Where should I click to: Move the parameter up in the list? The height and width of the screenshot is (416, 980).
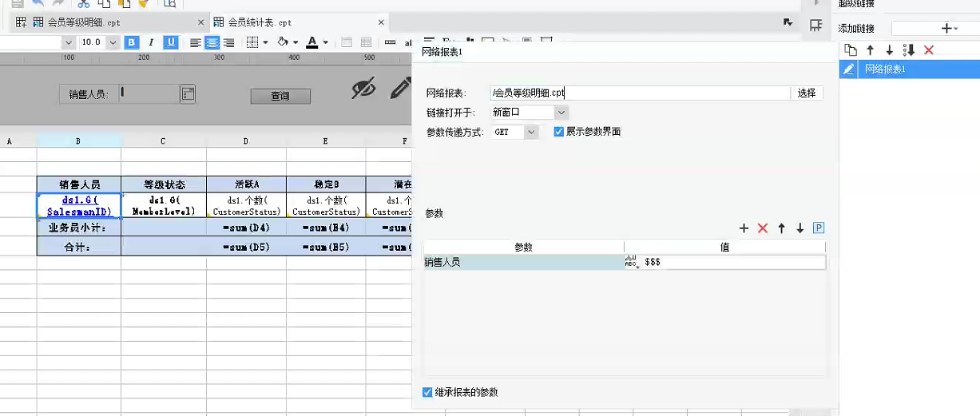click(x=781, y=228)
